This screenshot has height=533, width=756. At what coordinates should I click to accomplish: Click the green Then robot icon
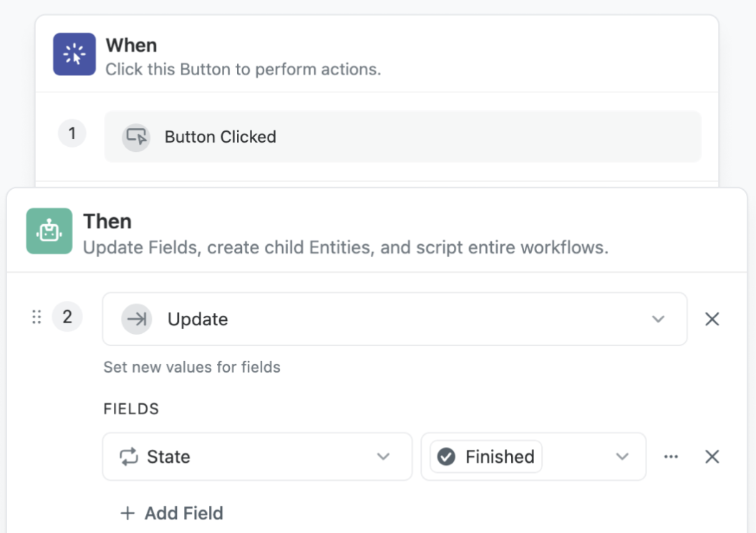[49, 231]
